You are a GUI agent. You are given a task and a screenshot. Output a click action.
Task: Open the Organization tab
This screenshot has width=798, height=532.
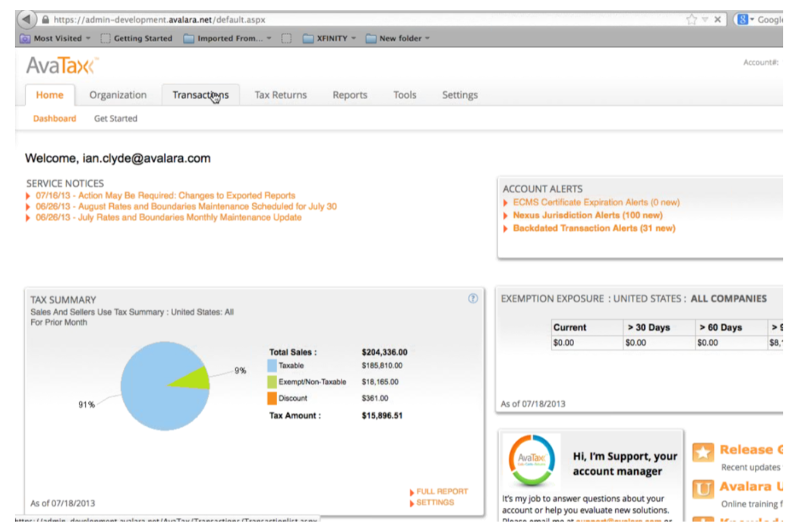click(x=118, y=95)
